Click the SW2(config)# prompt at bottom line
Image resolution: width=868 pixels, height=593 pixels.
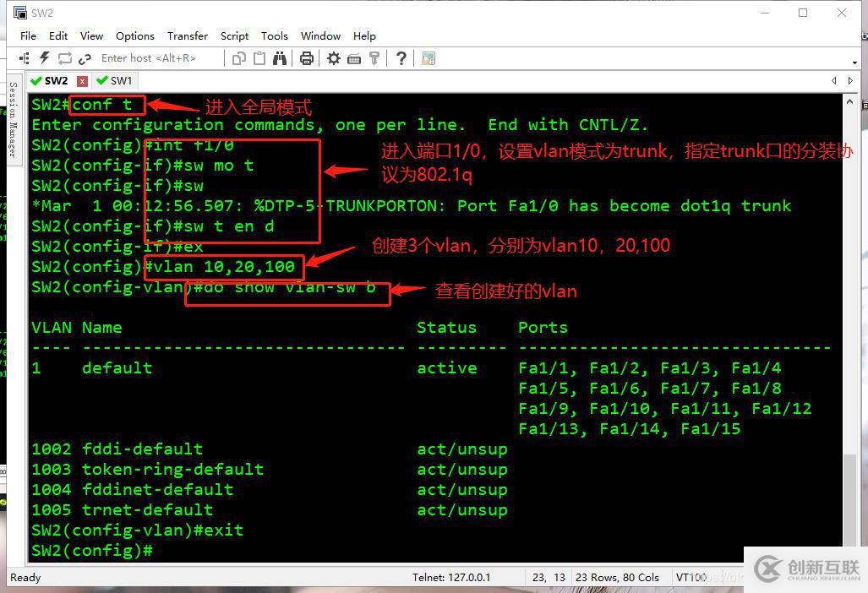point(92,551)
